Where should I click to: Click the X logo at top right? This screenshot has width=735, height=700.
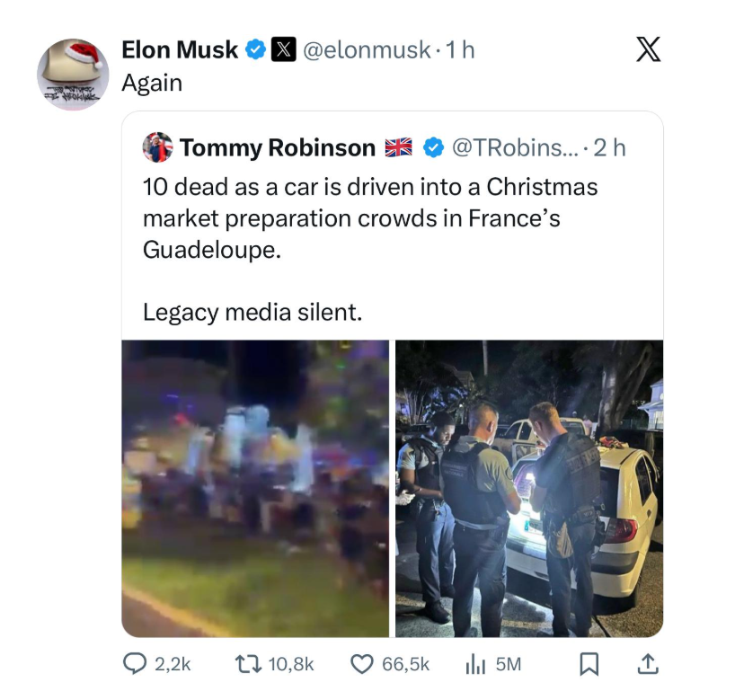(x=647, y=49)
